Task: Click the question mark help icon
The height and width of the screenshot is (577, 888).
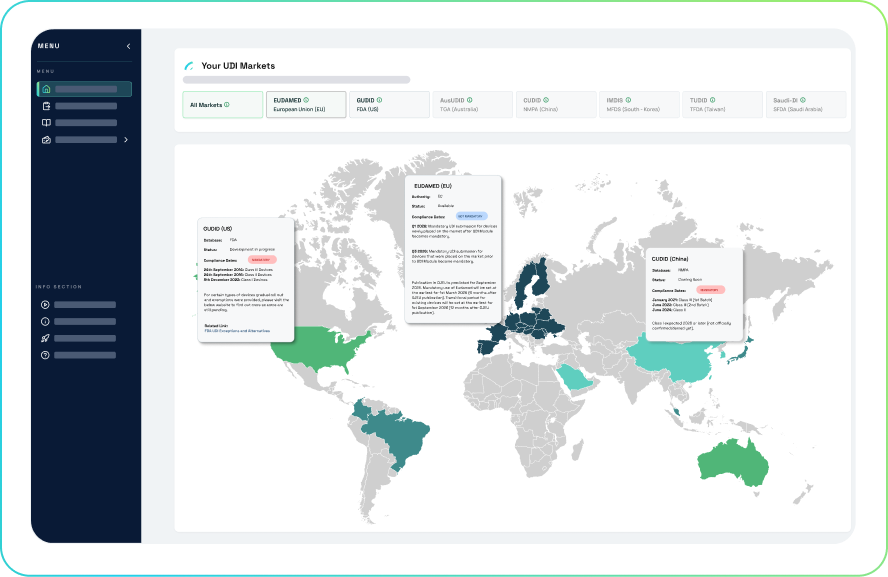Action: coord(45,355)
